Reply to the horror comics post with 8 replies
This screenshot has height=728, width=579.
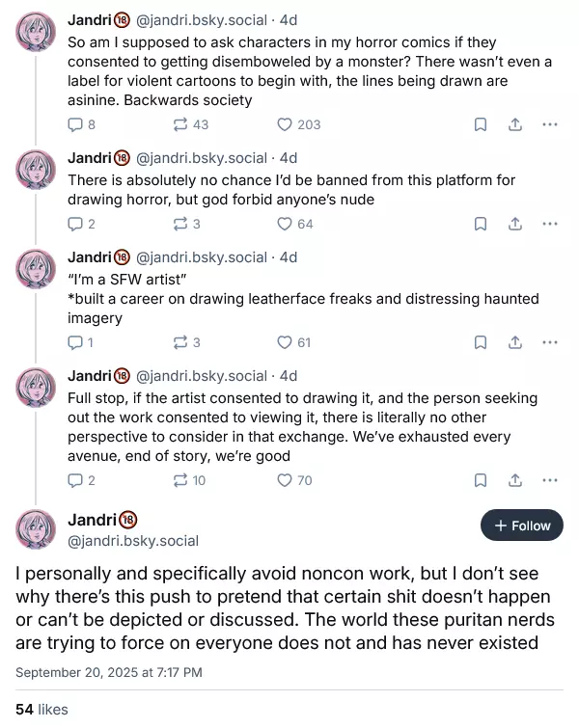pos(81,124)
